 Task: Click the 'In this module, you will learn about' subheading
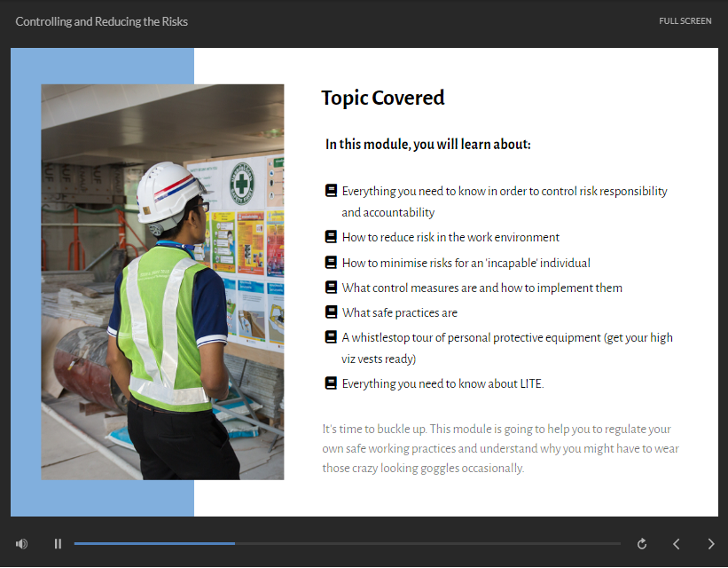click(x=427, y=144)
